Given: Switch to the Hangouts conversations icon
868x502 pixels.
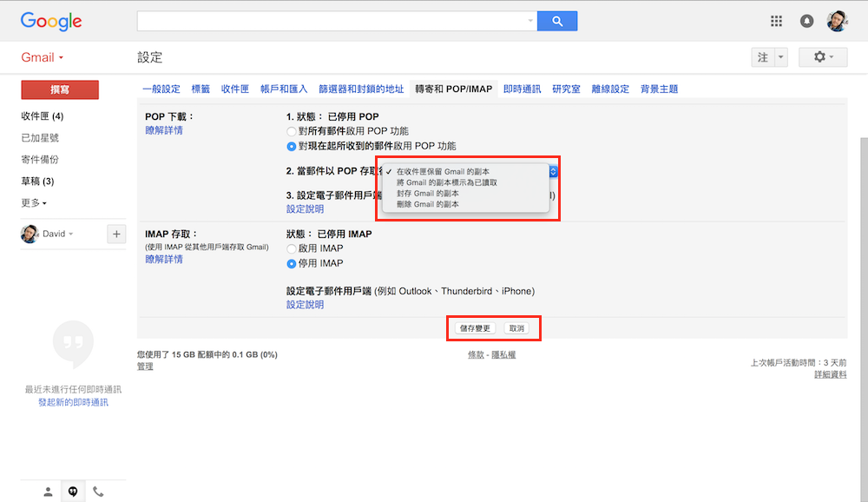Looking at the screenshot, I should [73, 492].
